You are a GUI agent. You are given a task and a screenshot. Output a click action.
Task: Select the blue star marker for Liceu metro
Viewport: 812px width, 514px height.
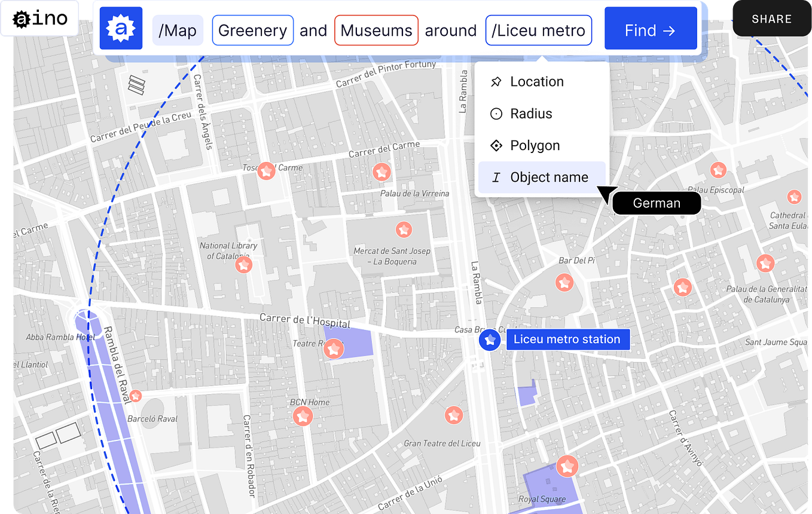tap(489, 339)
